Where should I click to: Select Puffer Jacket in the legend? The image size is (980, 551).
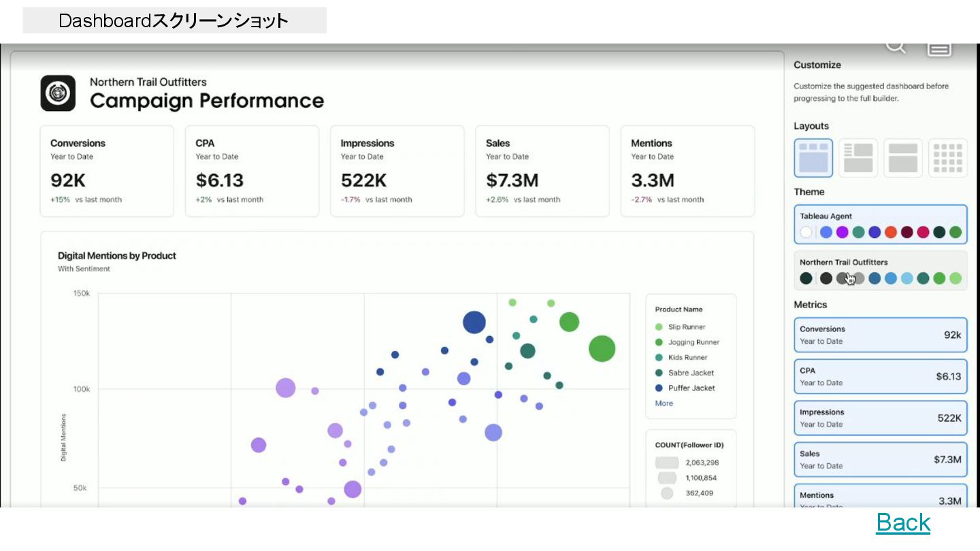(x=685, y=388)
